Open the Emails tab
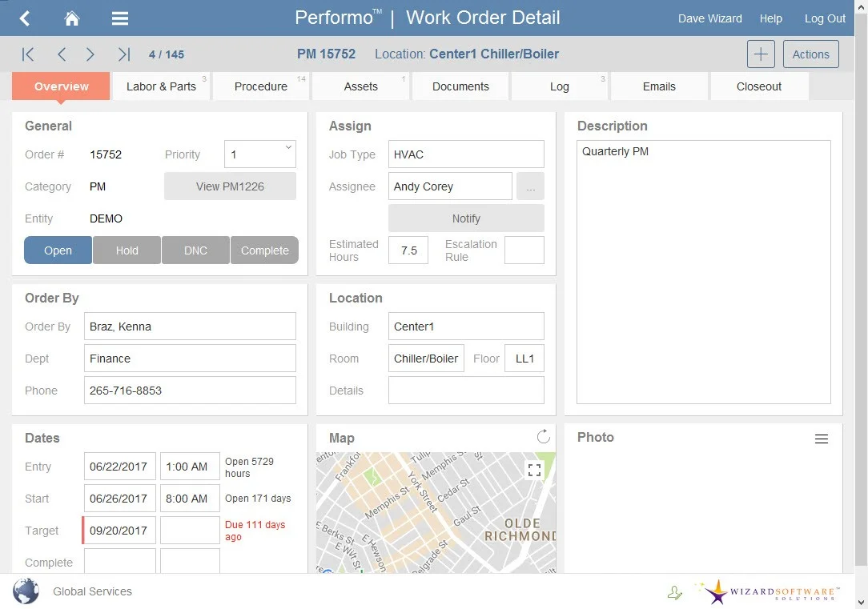 click(x=659, y=86)
